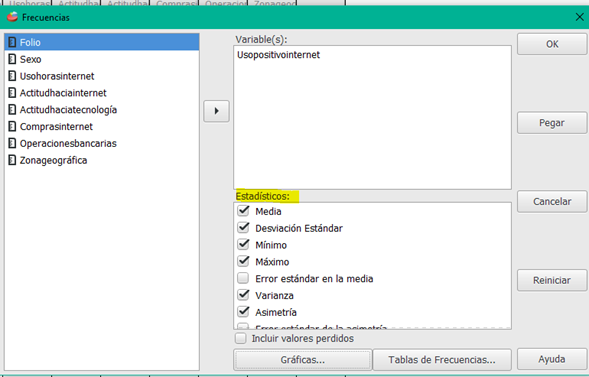Toggle the Asimetría checkbox
Image resolution: width=589 pixels, height=377 pixels.
[x=243, y=312]
